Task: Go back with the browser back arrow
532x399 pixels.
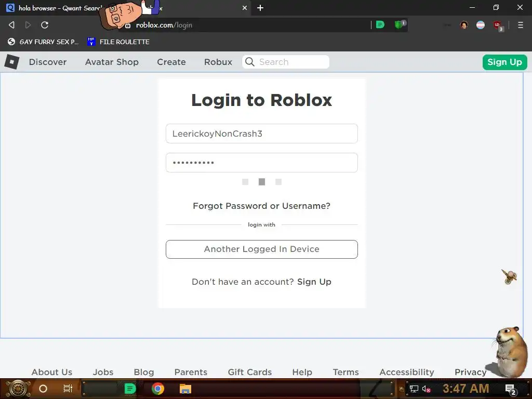Action: [x=11, y=25]
